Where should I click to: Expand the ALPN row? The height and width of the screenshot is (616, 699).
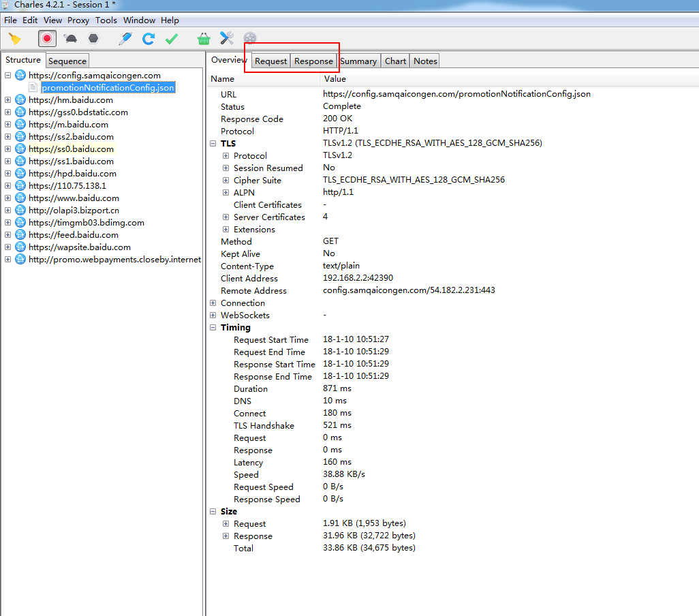pyautogui.click(x=226, y=193)
